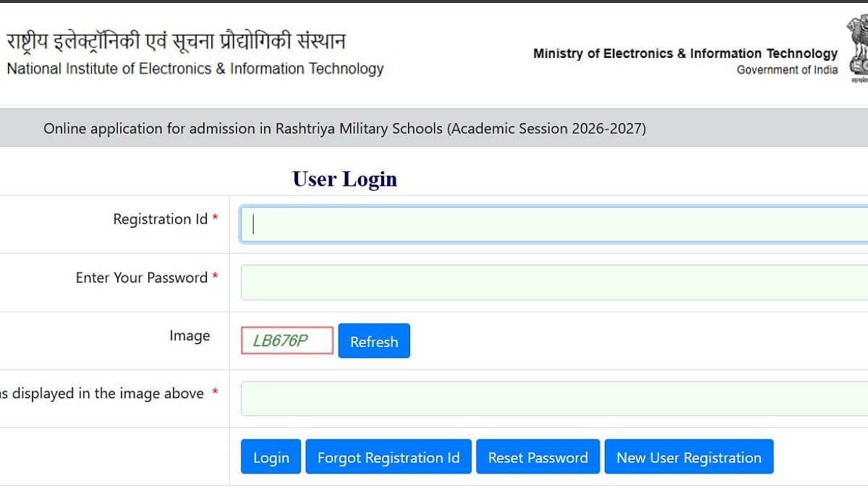This screenshot has height=488, width=868.
Task: Click the 'displayed in the image above' label
Action: pyautogui.click(x=101, y=393)
